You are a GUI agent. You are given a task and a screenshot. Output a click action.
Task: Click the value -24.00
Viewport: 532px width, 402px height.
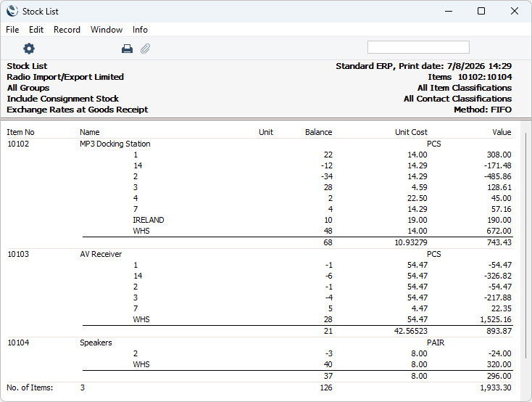[500, 353]
